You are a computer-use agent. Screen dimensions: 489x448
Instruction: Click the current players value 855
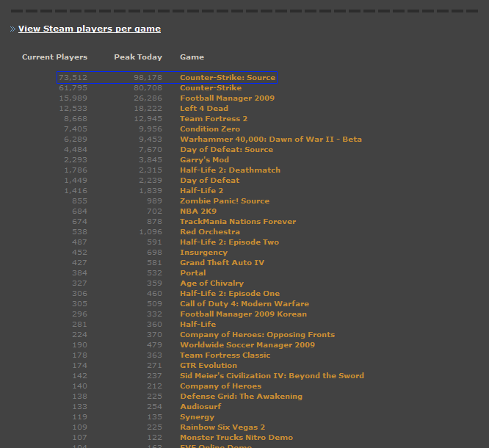pos(80,201)
